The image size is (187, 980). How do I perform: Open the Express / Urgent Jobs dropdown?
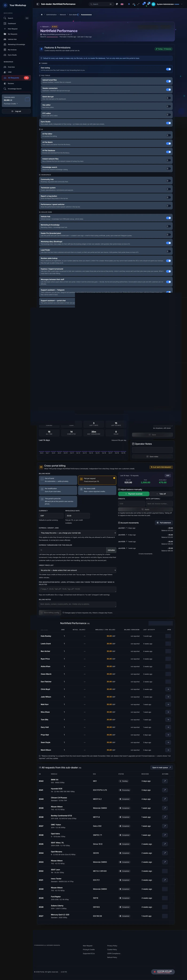click(x=77, y=533)
